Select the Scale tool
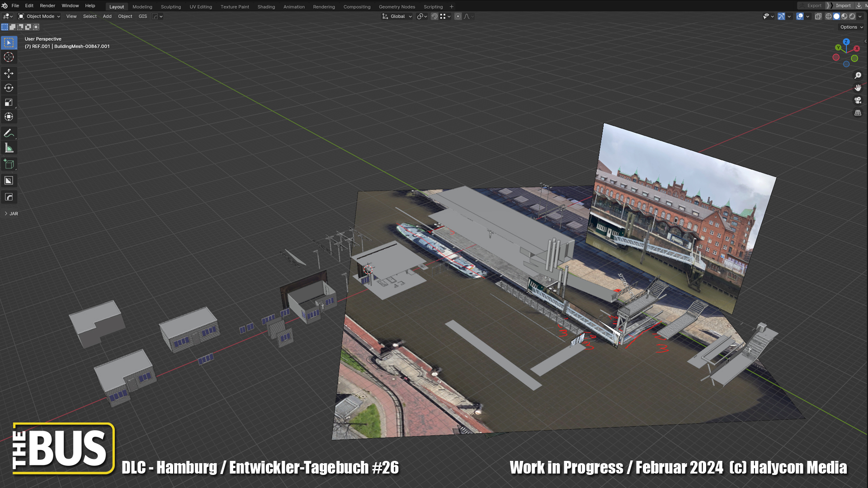Viewport: 868px width, 488px height. tap(9, 103)
